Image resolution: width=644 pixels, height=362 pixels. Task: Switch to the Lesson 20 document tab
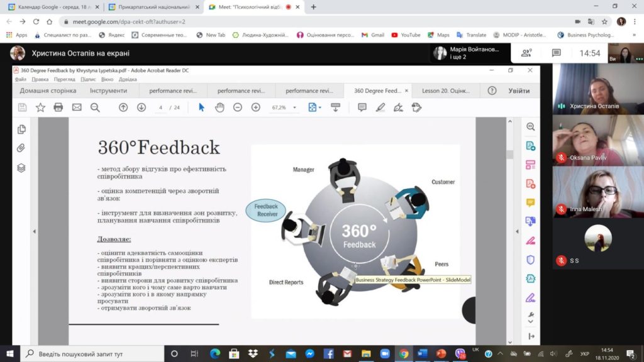[x=445, y=90]
